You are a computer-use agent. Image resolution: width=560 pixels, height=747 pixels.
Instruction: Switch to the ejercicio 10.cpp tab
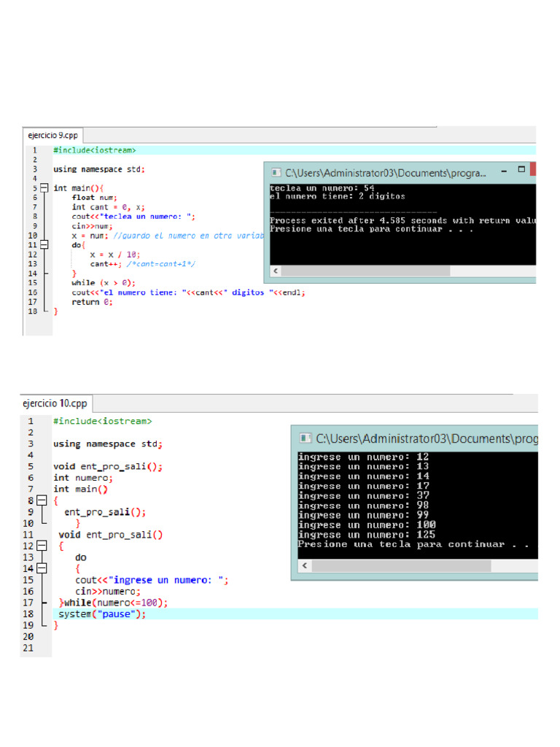click(55, 403)
